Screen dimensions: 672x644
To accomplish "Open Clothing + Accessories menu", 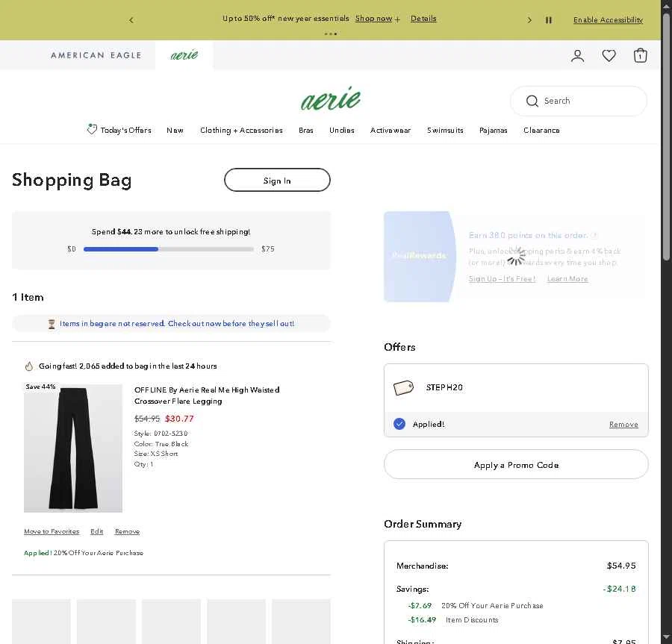I will (x=241, y=130).
